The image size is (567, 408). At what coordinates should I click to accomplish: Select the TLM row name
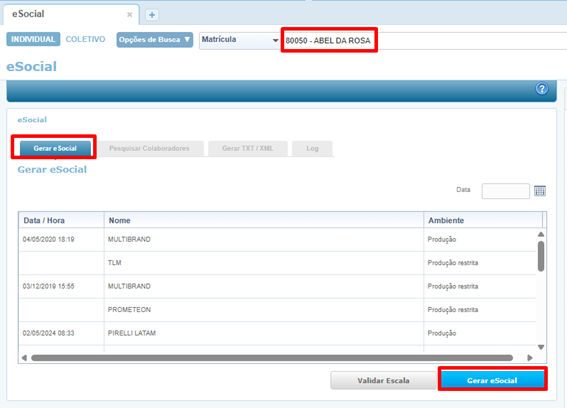click(x=114, y=263)
